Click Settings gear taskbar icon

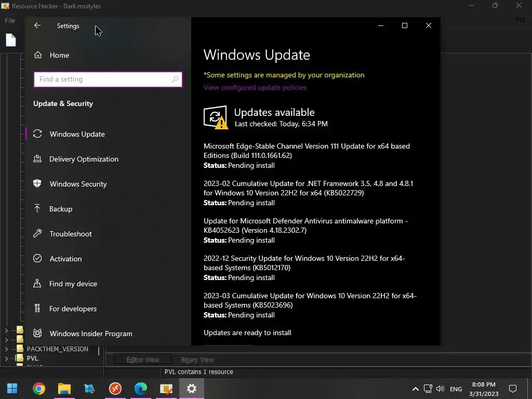[x=191, y=389]
